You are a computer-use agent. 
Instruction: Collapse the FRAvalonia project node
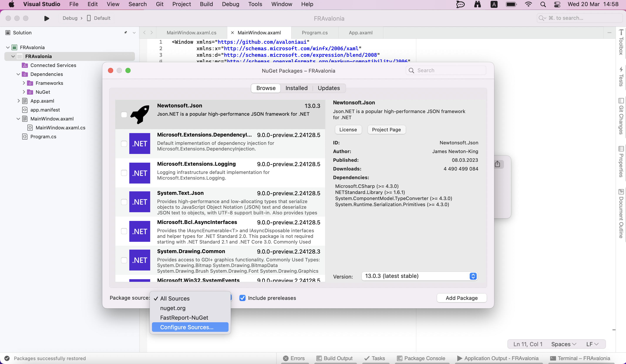pyautogui.click(x=13, y=56)
